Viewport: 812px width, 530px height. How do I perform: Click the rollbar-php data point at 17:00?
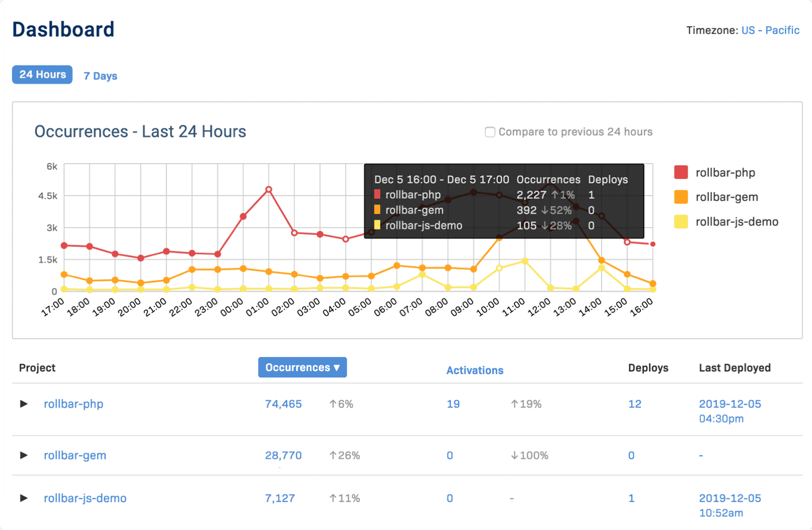(x=64, y=245)
